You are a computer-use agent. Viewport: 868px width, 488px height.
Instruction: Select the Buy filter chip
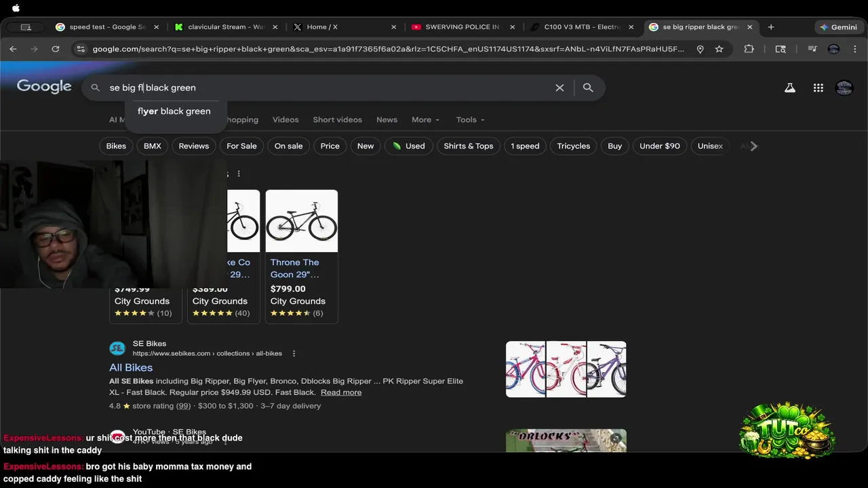click(615, 146)
